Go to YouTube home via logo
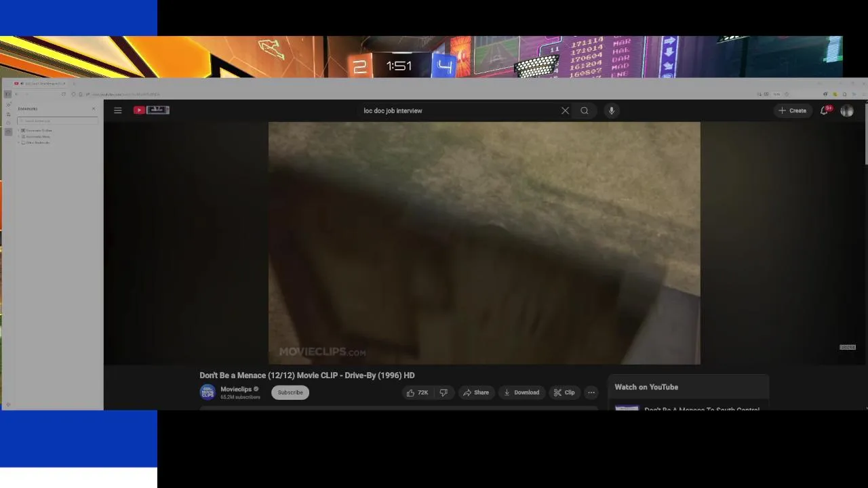Screen dimensions: 868x488 [x=151, y=110]
